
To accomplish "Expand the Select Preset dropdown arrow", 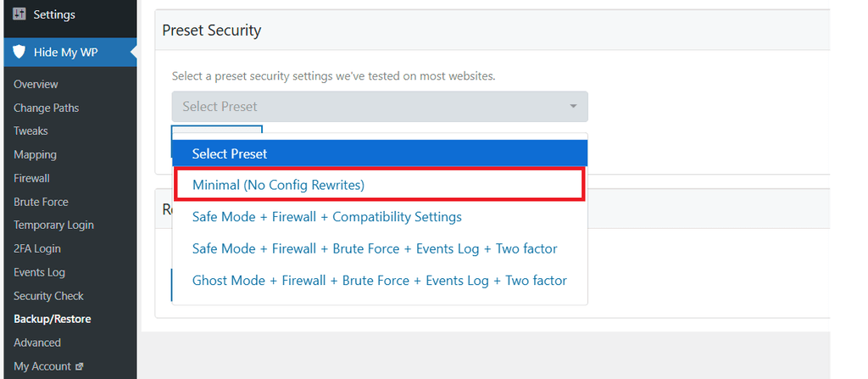I will (x=573, y=107).
